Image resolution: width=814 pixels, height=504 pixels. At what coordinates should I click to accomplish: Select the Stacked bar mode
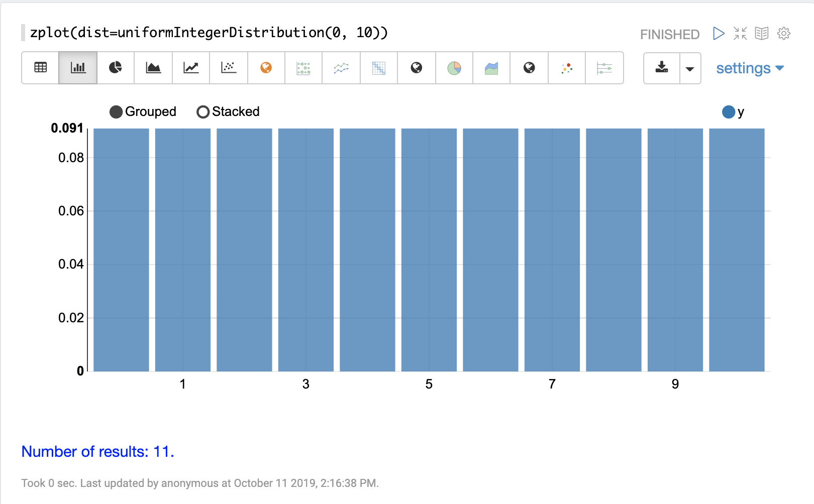(x=203, y=112)
